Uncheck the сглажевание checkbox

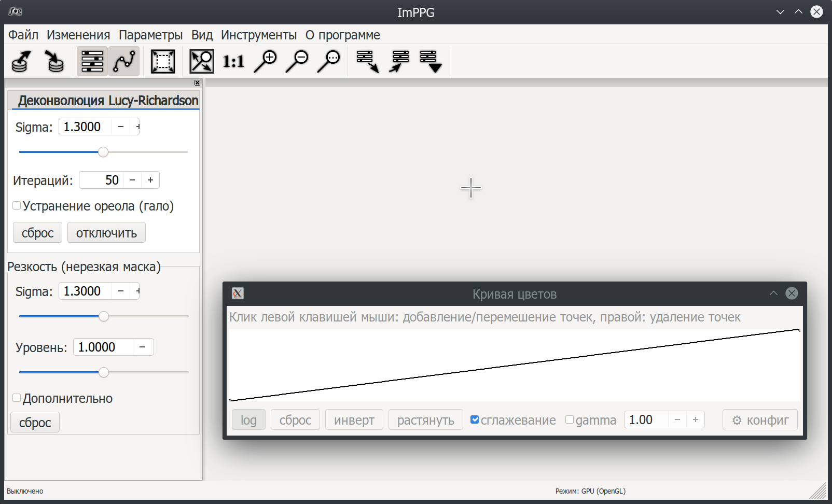475,419
